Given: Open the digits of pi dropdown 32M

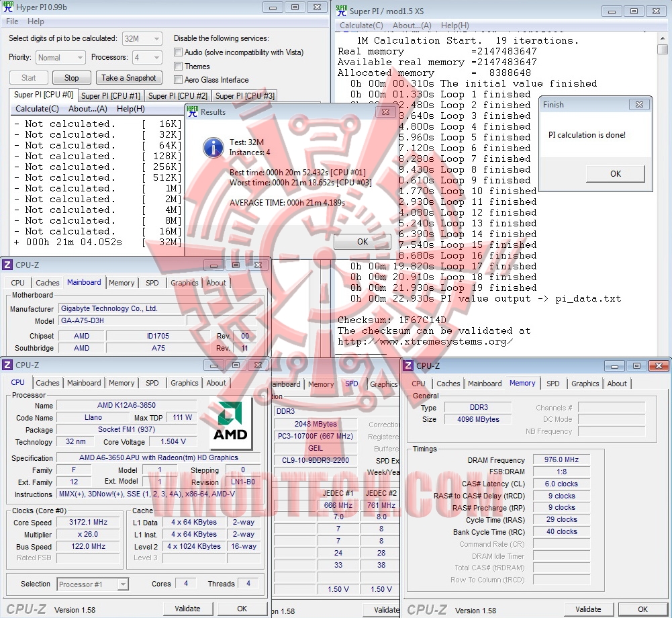Looking at the screenshot, I should click(142, 38).
